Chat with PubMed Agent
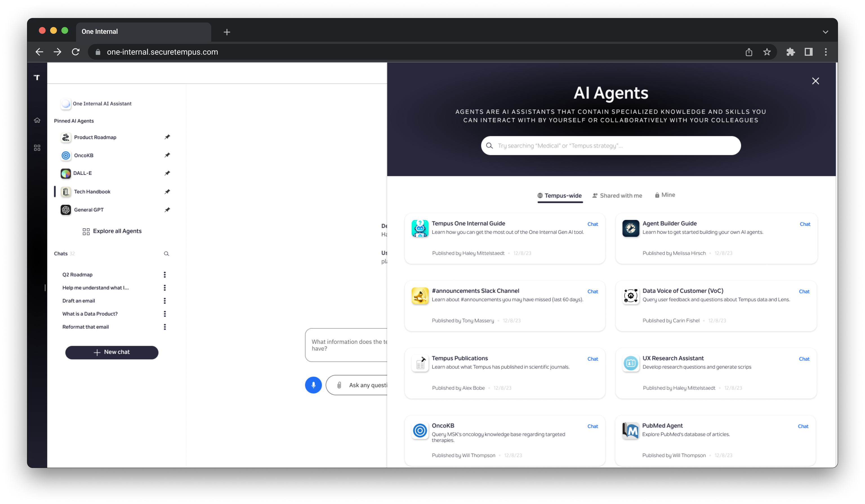Image resolution: width=865 pixels, height=504 pixels. point(803,426)
